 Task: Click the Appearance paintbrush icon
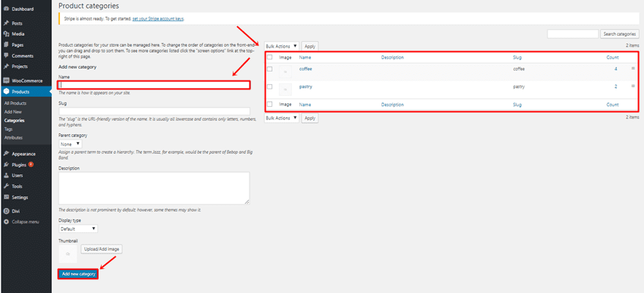point(6,155)
